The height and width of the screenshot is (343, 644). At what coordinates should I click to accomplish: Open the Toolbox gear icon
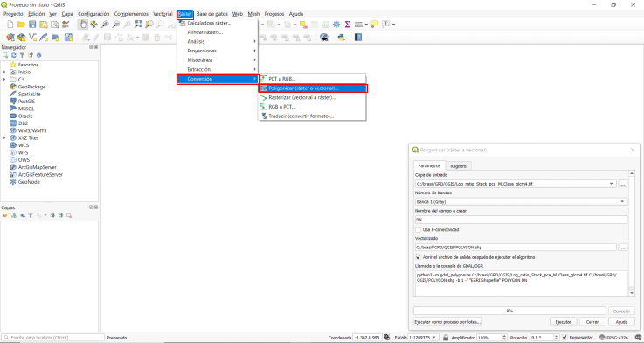pos(336,24)
